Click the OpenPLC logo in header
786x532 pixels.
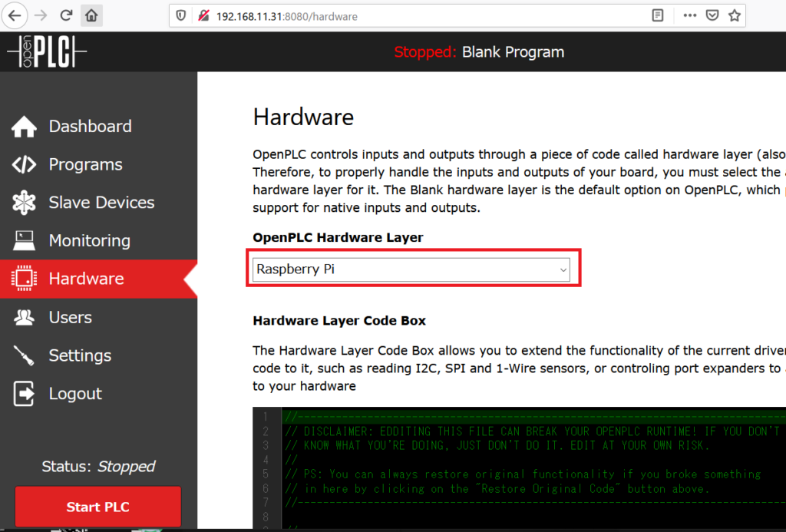point(46,51)
